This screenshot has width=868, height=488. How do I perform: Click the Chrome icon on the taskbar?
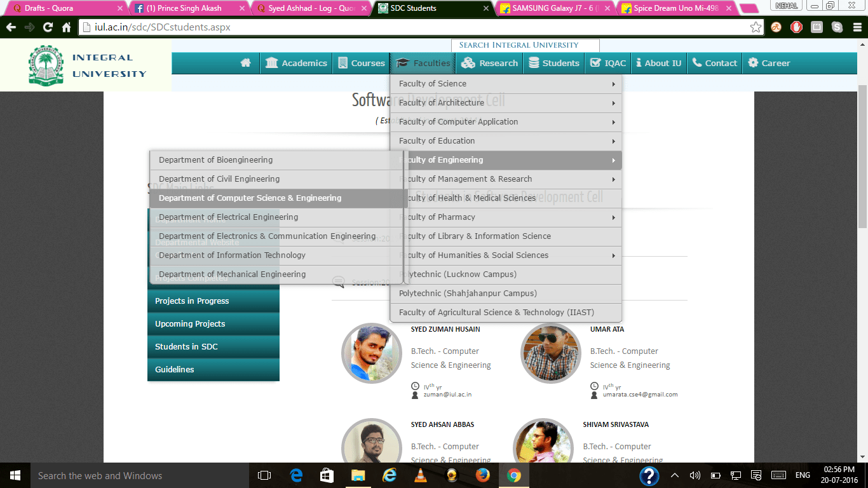click(x=514, y=475)
